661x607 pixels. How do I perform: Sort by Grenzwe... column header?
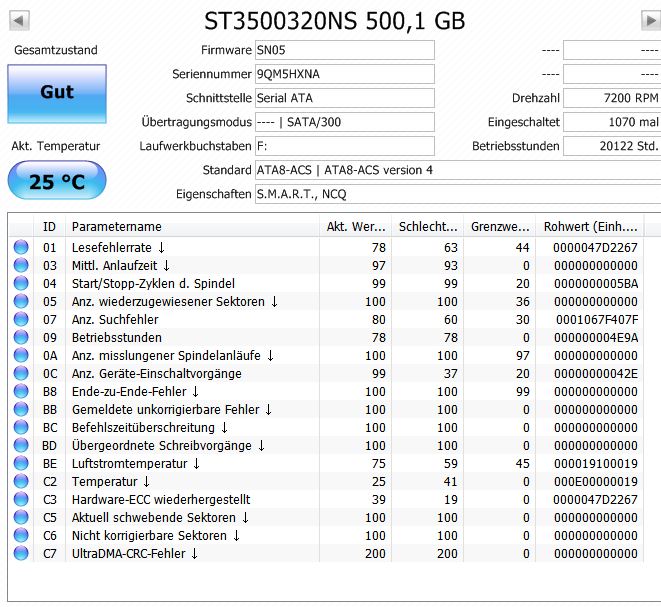[500, 227]
